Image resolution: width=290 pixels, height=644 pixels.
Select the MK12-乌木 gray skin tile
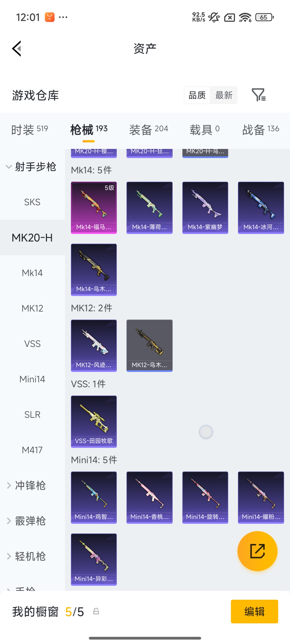(149, 346)
